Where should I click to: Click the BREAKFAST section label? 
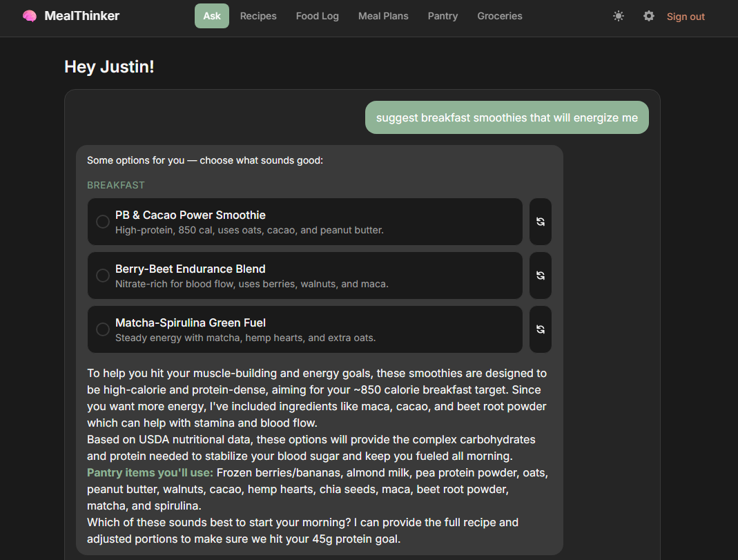[x=115, y=185]
